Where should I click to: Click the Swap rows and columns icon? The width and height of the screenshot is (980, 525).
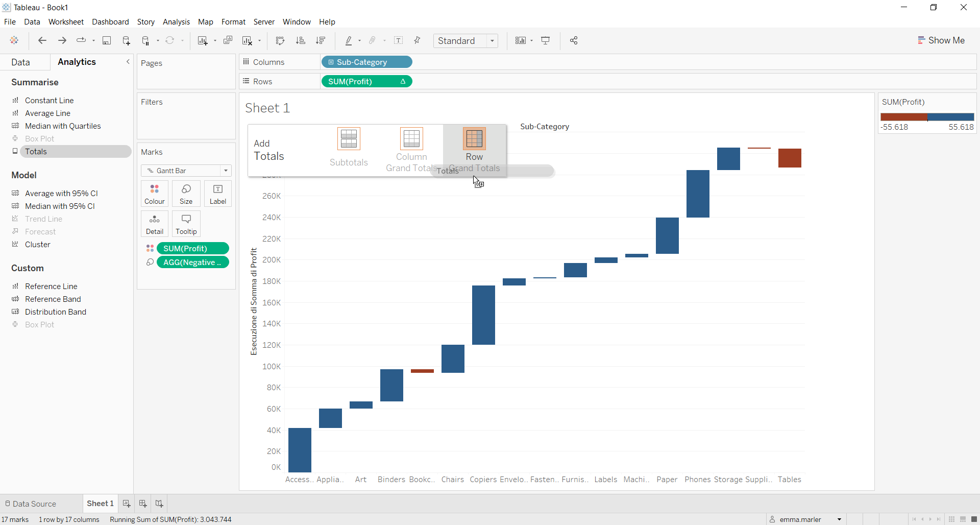click(280, 41)
